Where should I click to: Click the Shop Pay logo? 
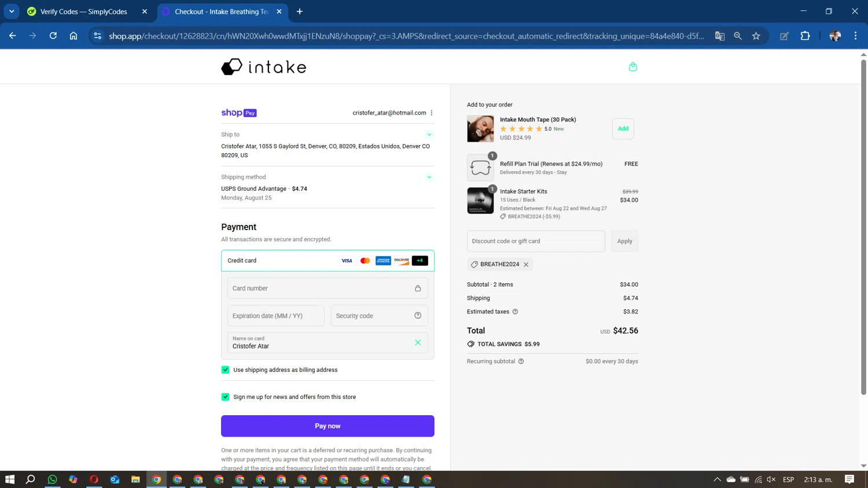[x=239, y=113]
